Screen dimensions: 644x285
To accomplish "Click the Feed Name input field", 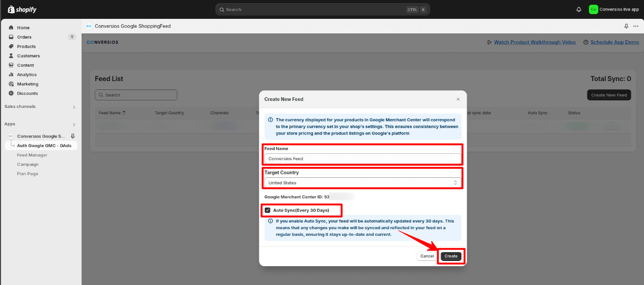I will [363, 158].
